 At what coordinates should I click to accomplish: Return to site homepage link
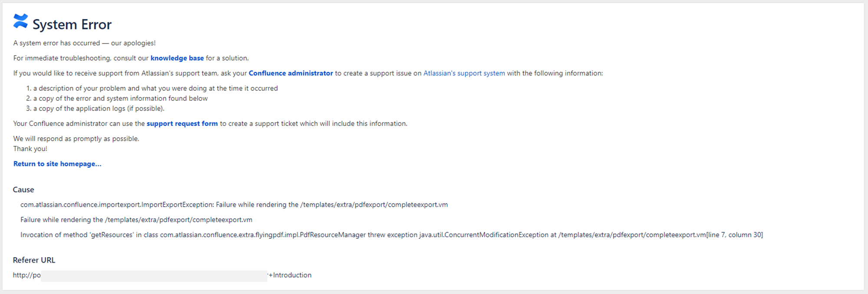click(x=57, y=164)
